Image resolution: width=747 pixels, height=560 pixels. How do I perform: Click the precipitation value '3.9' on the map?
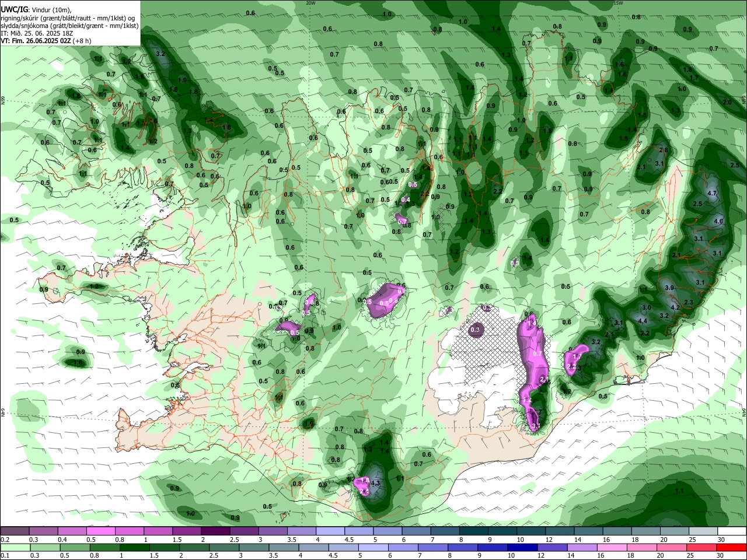pos(669,288)
